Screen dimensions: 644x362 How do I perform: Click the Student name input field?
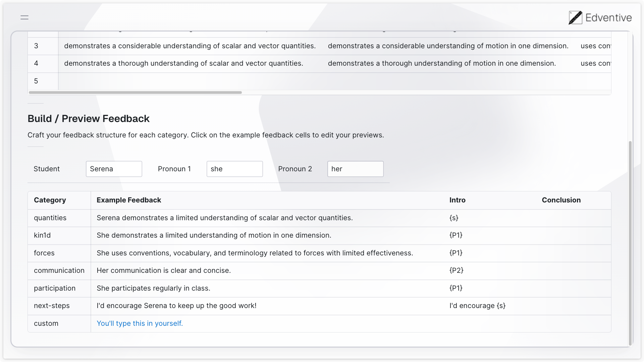(x=114, y=169)
